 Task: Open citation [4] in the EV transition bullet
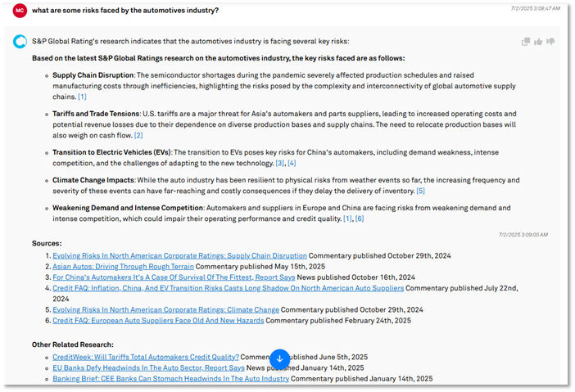point(292,163)
